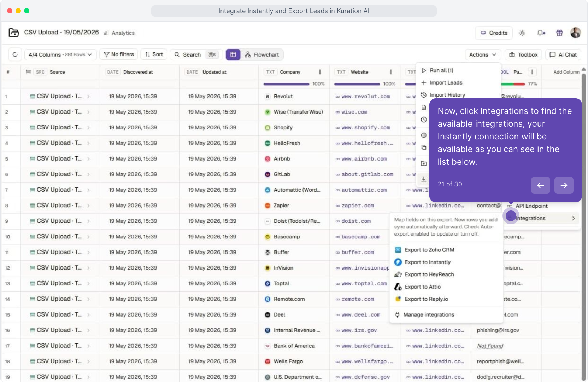Screen dimensions: 588x382
Task: Expand row 13 source chevron
Action: point(88,283)
